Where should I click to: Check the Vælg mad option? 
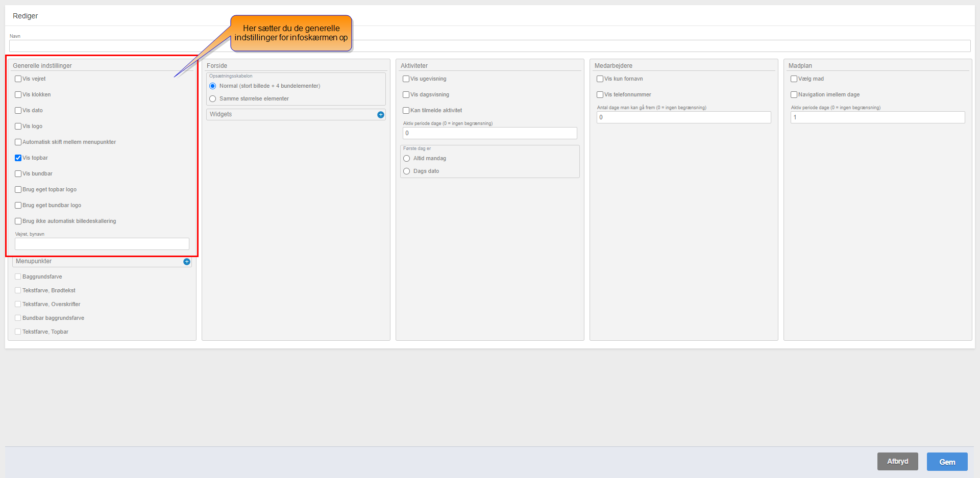(794, 79)
